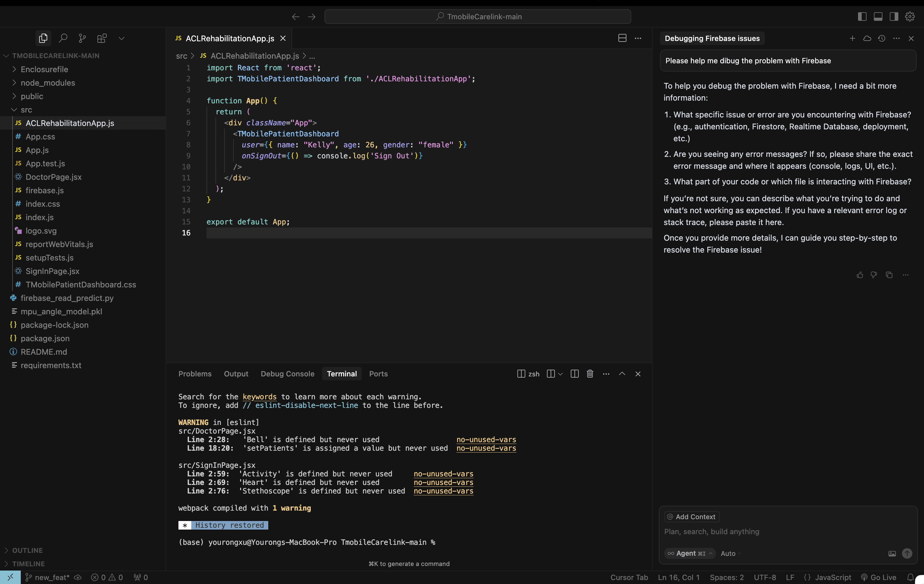Open the Extensions view icon

[x=102, y=38]
